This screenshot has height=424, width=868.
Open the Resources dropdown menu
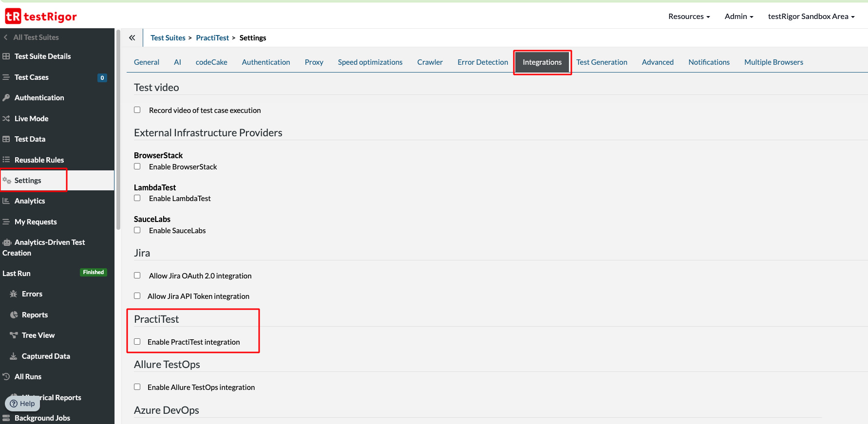(689, 17)
